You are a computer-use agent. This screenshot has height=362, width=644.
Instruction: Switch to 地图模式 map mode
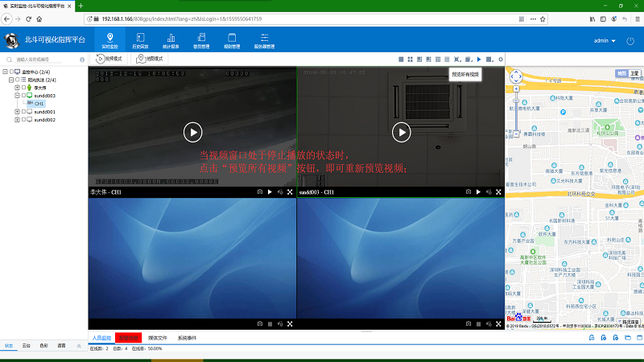click(150, 59)
